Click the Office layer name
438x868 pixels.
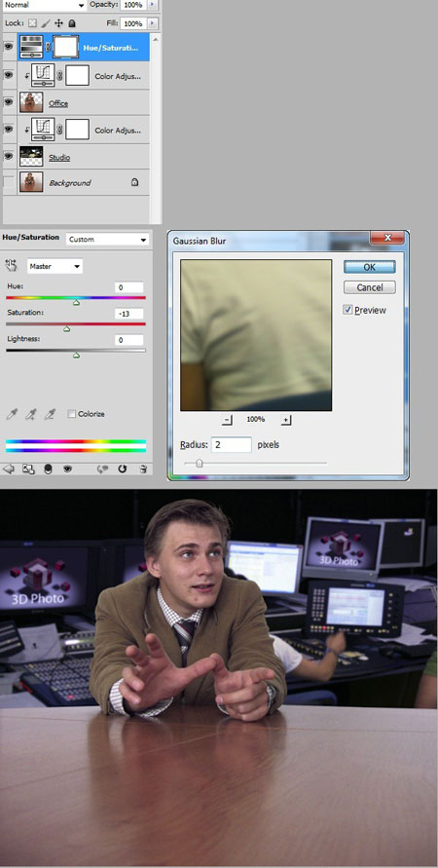pos(58,103)
